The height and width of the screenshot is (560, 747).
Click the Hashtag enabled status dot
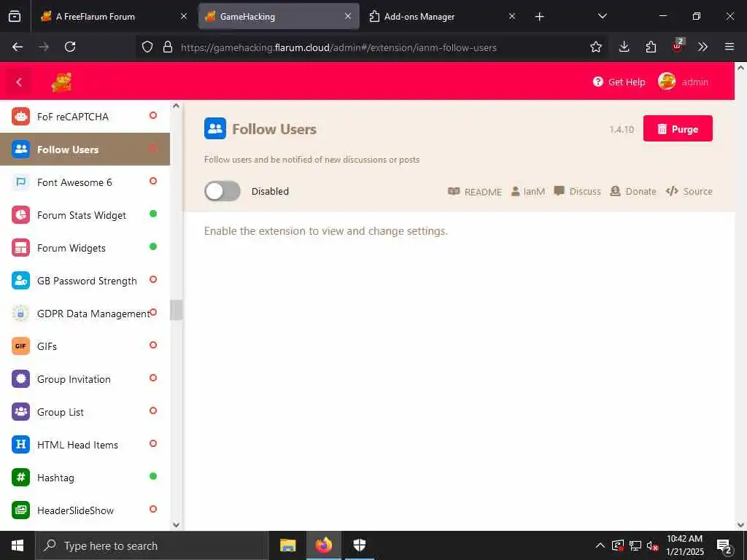tap(153, 476)
